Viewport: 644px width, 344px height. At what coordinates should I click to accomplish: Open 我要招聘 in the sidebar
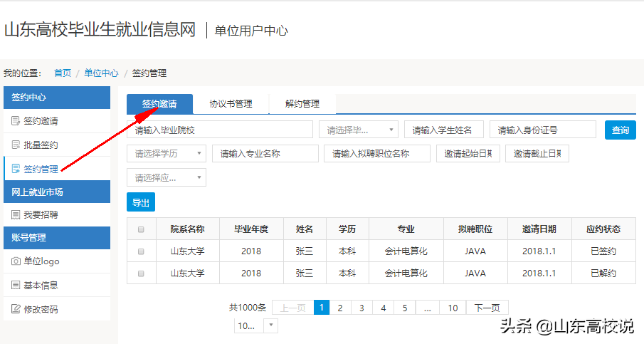click(x=57, y=214)
